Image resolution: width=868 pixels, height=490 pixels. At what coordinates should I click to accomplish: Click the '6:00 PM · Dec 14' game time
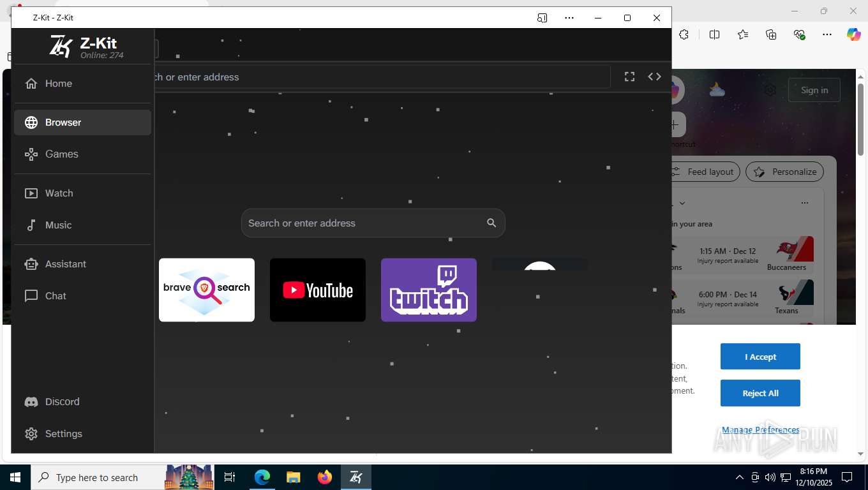[x=728, y=295]
